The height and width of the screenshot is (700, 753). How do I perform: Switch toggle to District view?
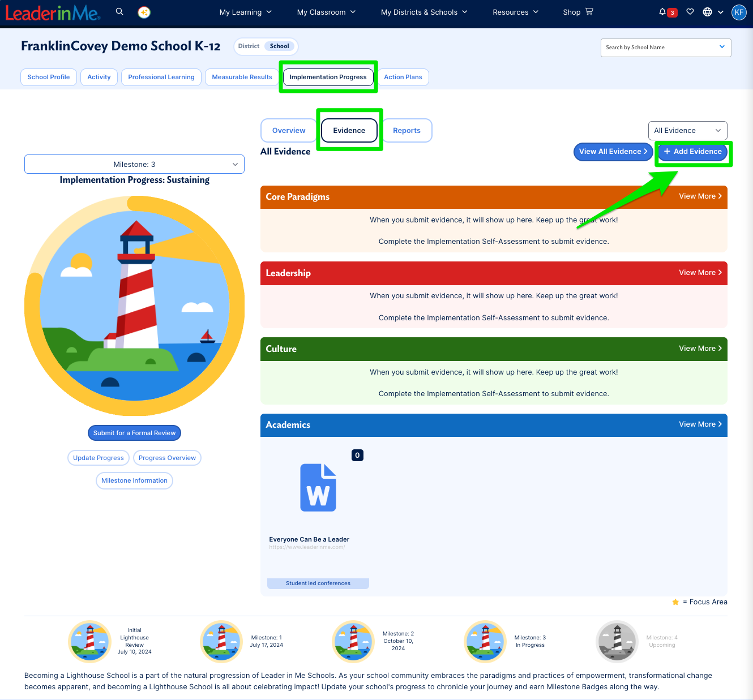(249, 46)
